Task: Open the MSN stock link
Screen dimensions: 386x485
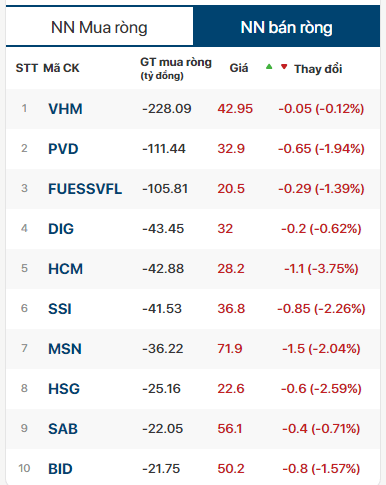Action: 65,349
